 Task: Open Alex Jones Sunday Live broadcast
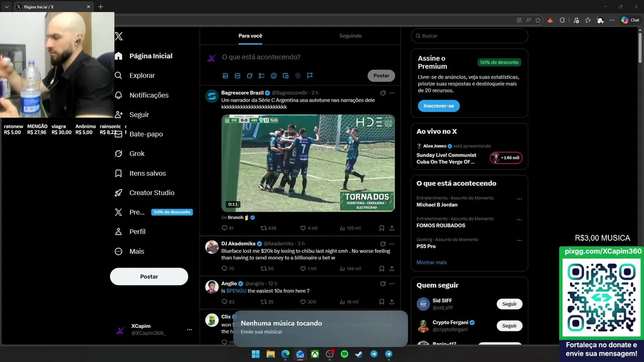coord(446,159)
